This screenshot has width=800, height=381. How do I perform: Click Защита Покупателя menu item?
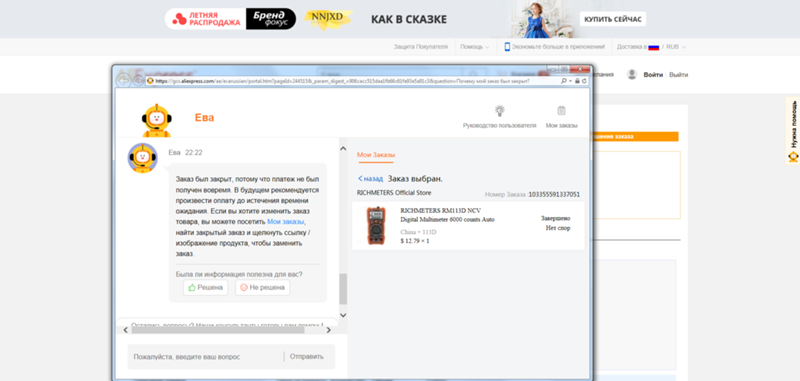point(420,47)
